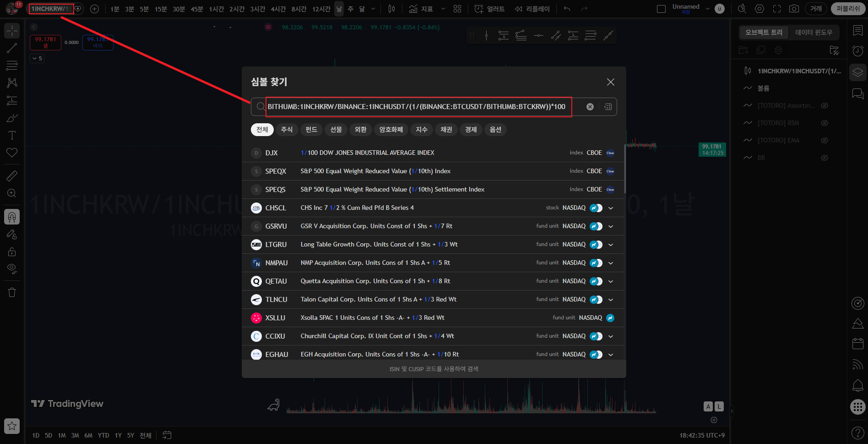The height and width of the screenshot is (444, 868).
Task: Close the 심볼 찾기 dialog
Action: pos(610,82)
